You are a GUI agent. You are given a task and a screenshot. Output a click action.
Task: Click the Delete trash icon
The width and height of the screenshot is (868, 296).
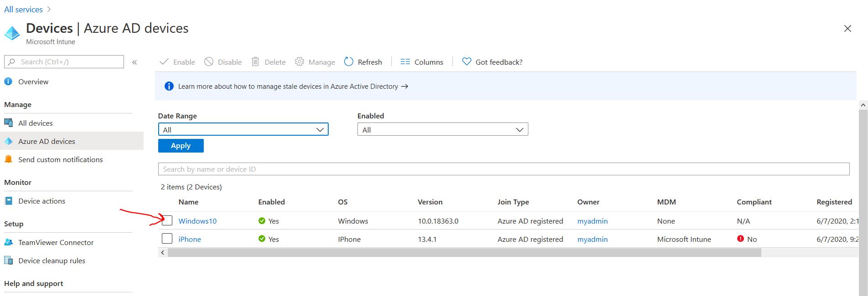pyautogui.click(x=255, y=62)
